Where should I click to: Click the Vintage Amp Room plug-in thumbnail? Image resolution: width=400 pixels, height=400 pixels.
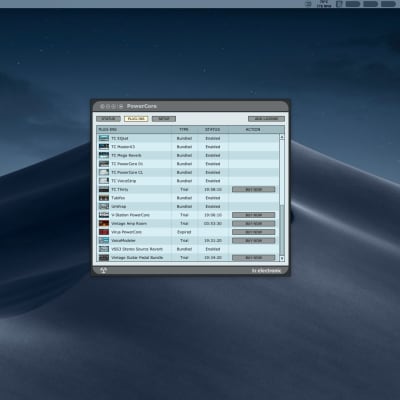coord(104,223)
